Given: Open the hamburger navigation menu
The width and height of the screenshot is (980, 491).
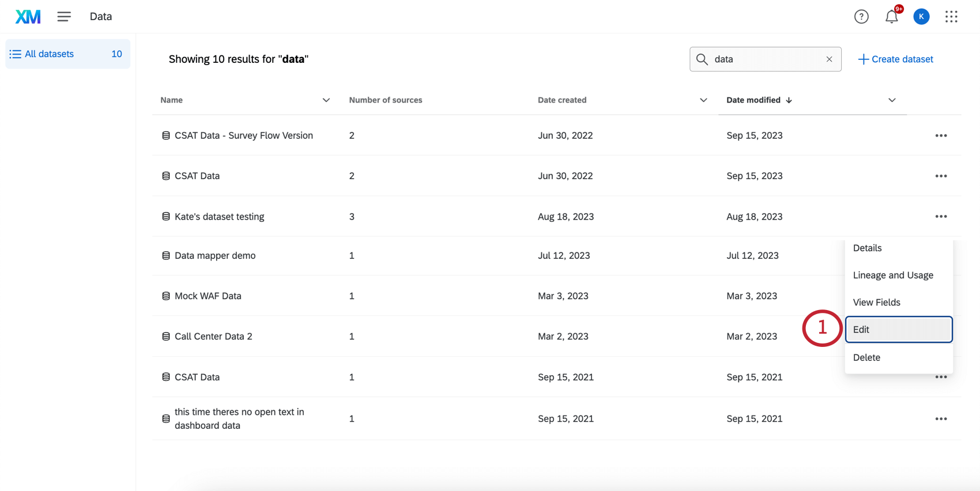Looking at the screenshot, I should coord(64,17).
